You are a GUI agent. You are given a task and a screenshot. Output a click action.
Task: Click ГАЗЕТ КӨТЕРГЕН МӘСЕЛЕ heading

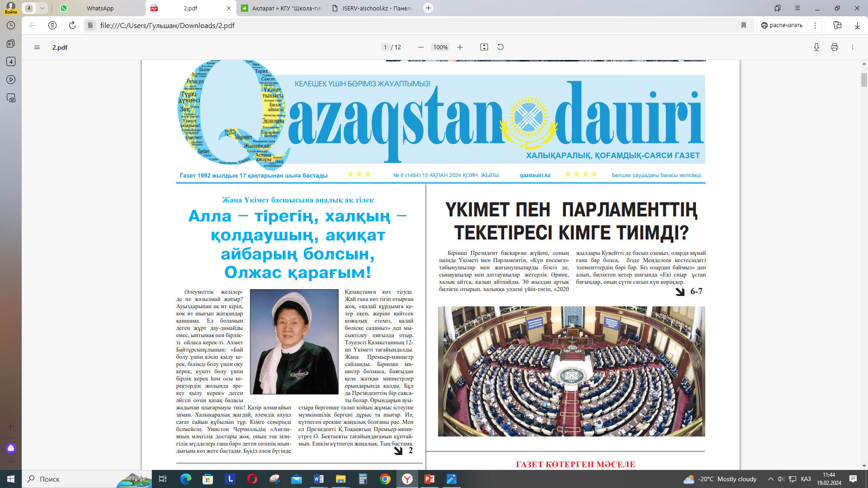pos(576,465)
